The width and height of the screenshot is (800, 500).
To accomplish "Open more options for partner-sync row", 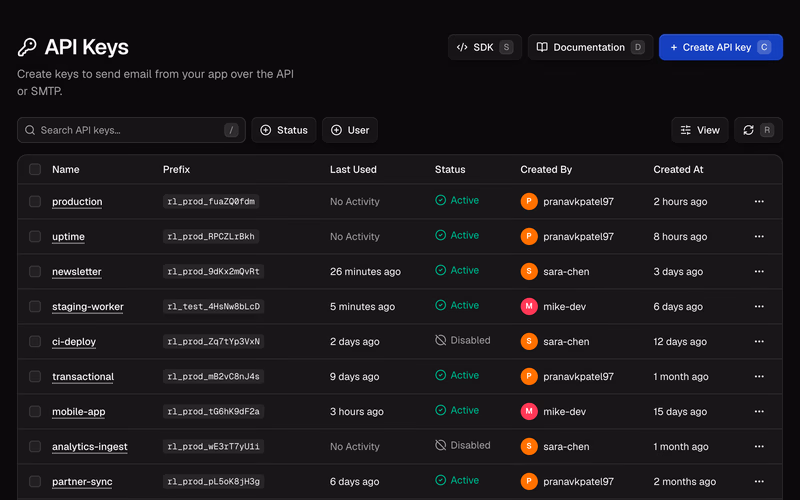I will (x=759, y=481).
